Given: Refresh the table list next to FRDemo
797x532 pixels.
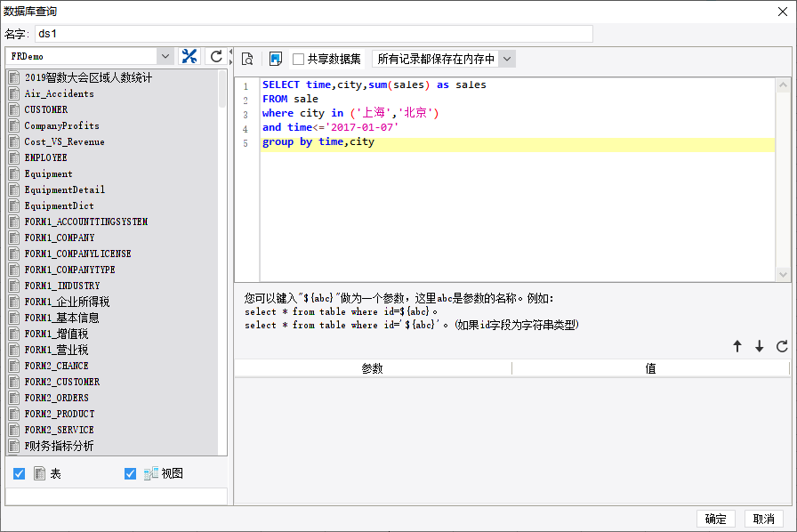Looking at the screenshot, I should 216,56.
